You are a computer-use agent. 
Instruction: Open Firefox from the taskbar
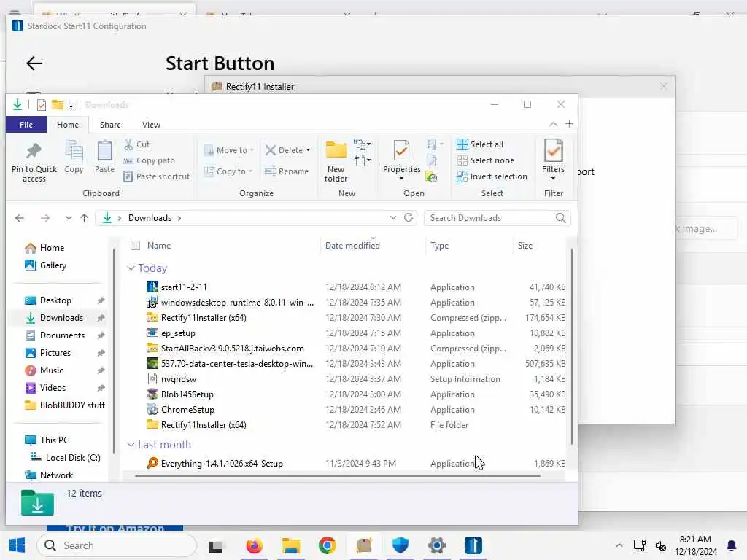255,545
